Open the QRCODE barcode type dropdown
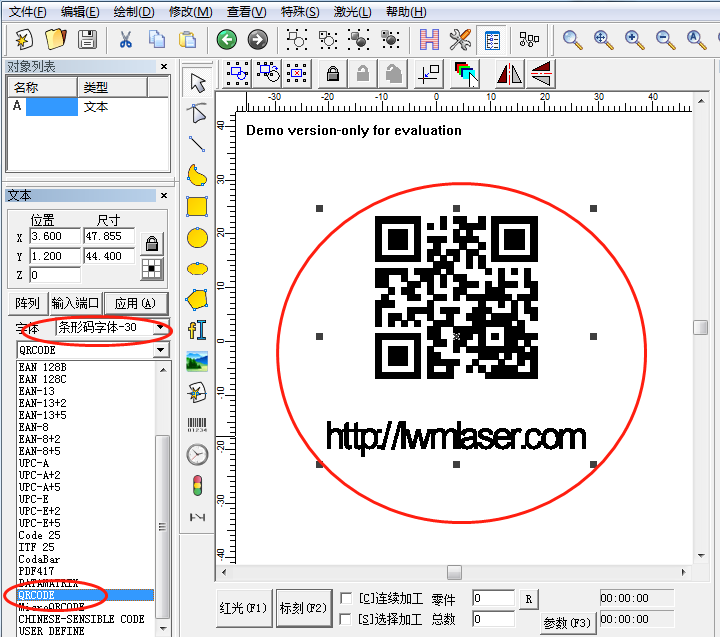This screenshot has width=720, height=637. 160,350
